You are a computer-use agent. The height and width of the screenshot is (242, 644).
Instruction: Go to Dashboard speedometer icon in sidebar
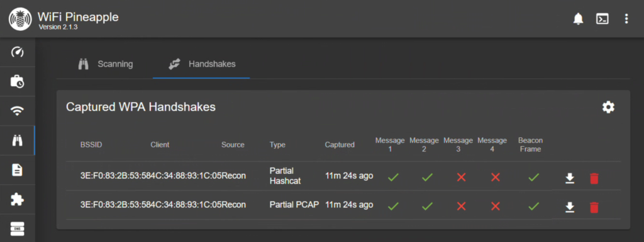17,52
